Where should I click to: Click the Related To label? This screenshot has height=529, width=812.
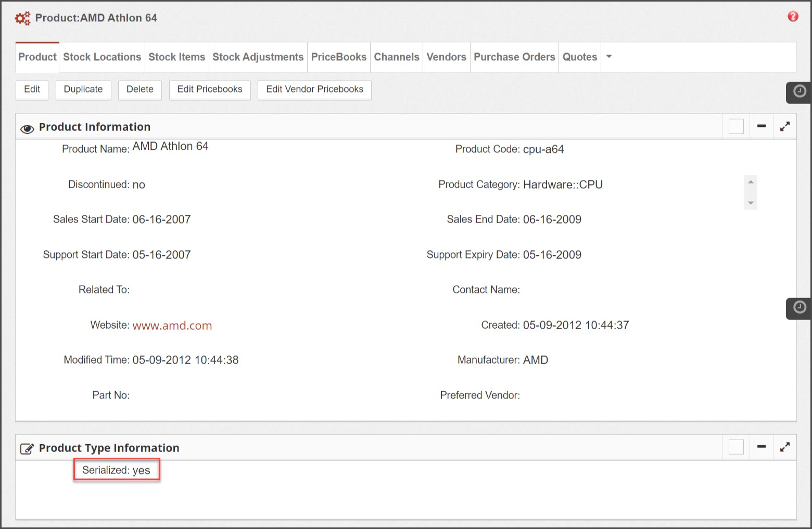coord(104,290)
